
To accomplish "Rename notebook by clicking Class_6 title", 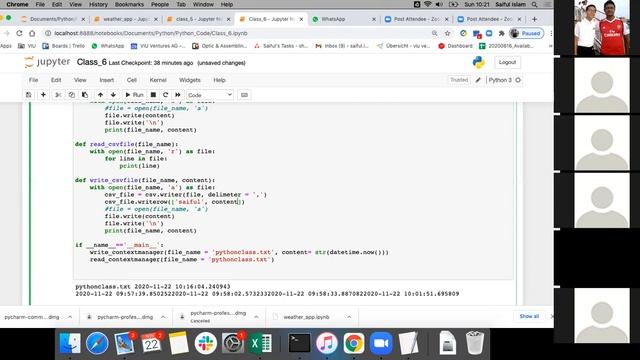I will pyautogui.click(x=91, y=62).
